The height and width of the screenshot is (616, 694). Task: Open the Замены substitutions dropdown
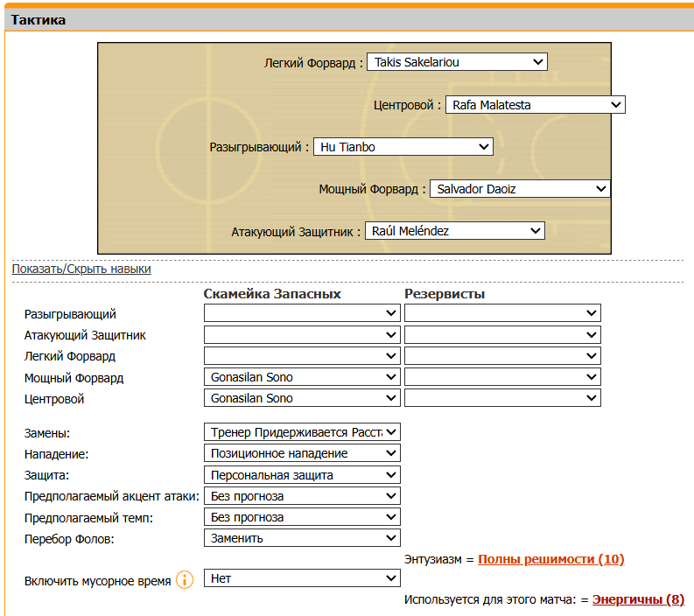302,432
